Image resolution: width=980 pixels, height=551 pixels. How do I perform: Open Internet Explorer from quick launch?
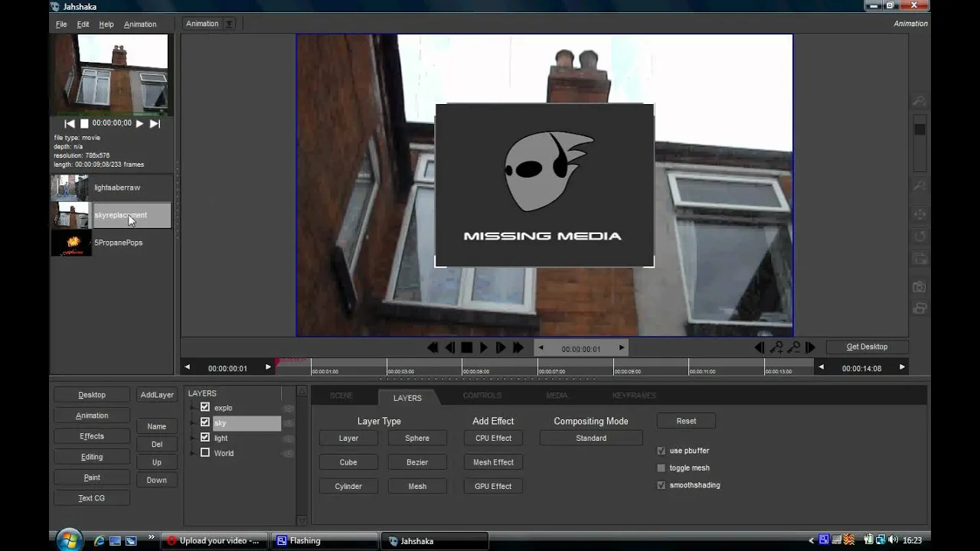pyautogui.click(x=99, y=540)
